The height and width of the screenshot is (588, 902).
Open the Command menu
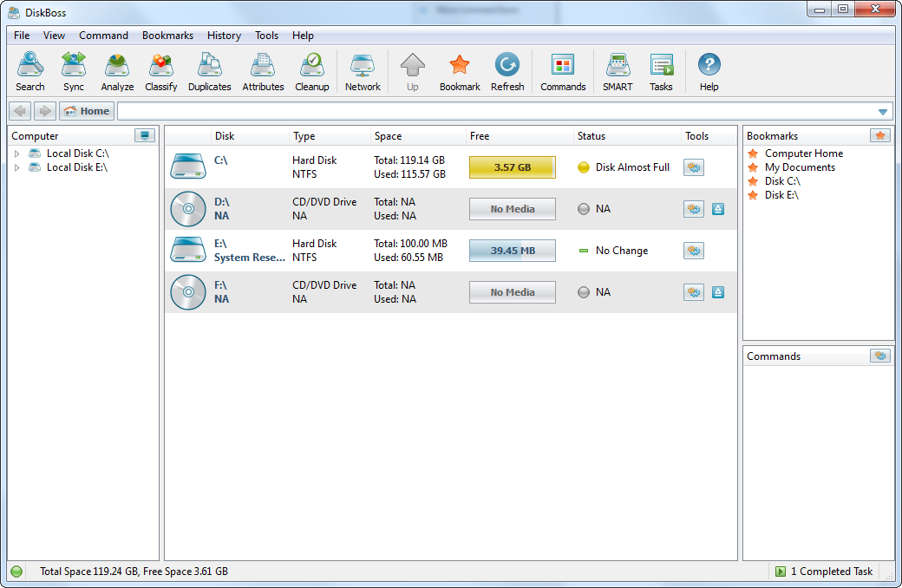pos(103,35)
